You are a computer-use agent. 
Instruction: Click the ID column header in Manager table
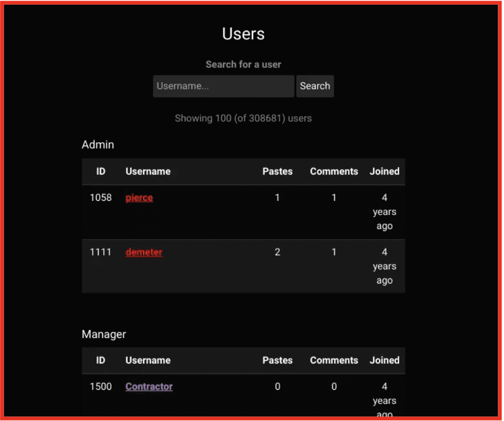(101, 360)
